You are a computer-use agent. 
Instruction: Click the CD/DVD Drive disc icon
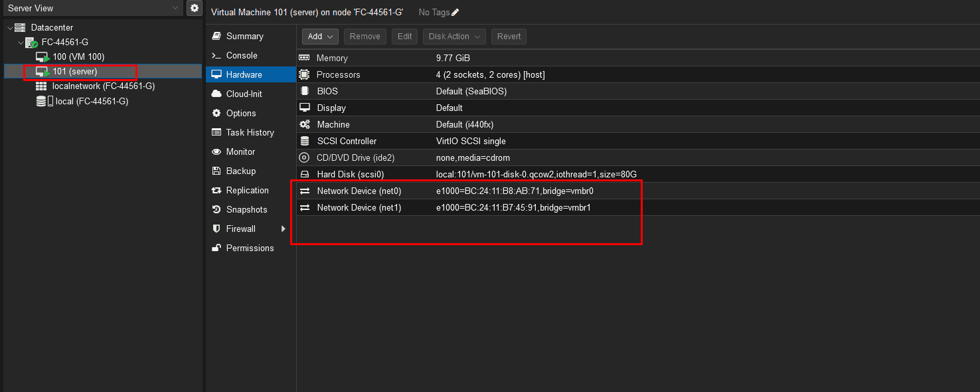[x=305, y=158]
